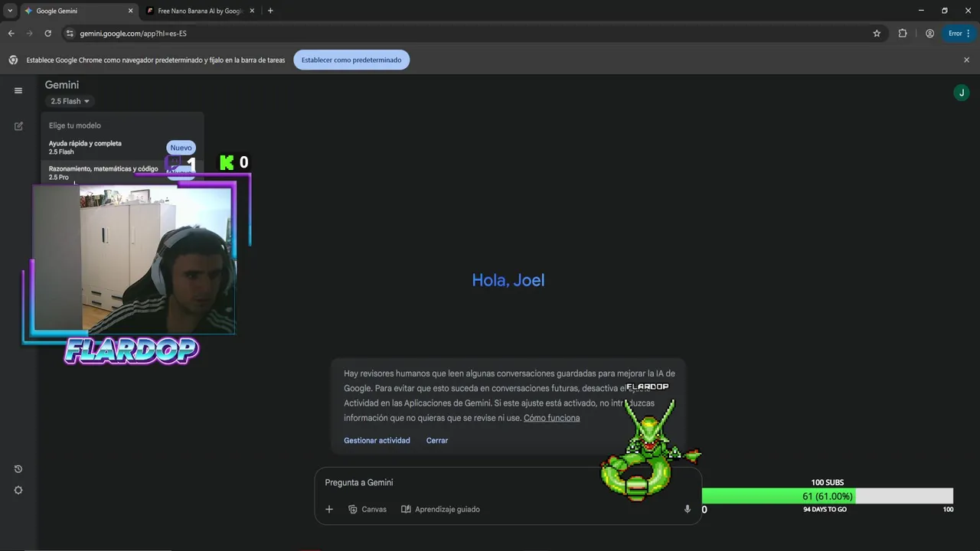Reload the page with the refresh icon
Viewport: 980px width, 551px height.
[x=47, y=34]
